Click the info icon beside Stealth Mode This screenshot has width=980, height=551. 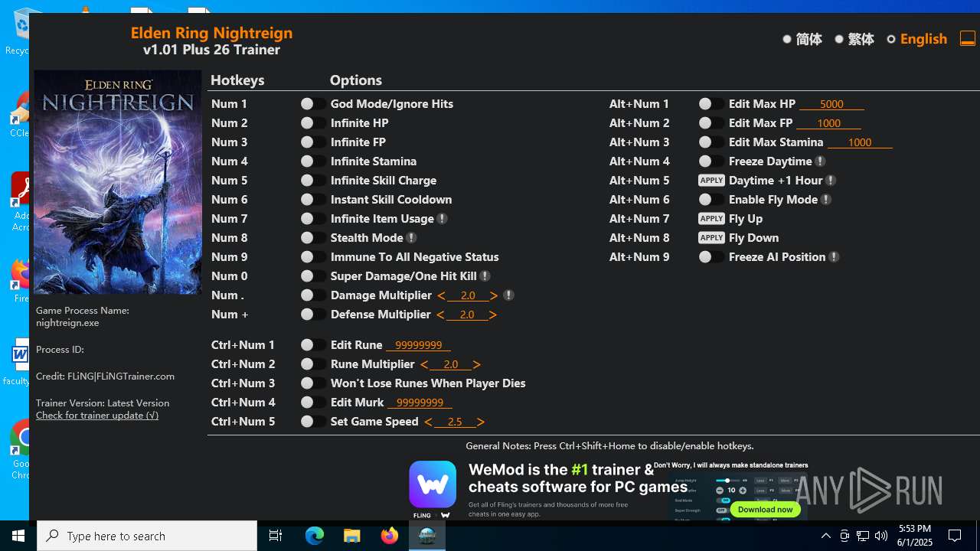point(411,238)
